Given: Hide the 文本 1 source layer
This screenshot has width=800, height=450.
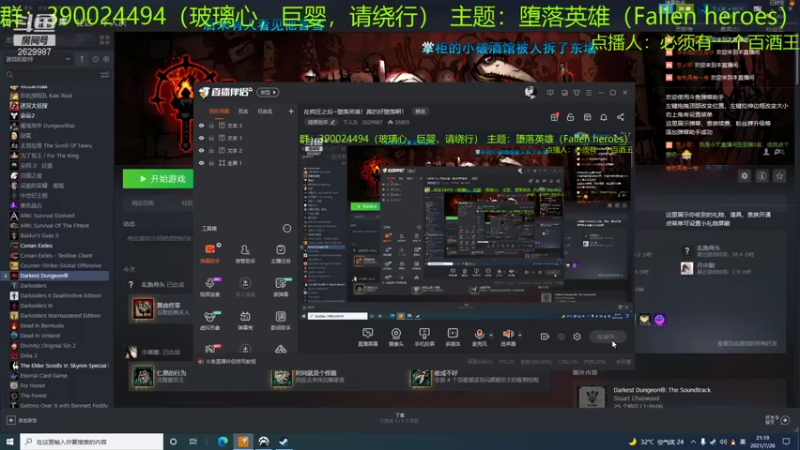Looking at the screenshot, I should click(202, 138).
